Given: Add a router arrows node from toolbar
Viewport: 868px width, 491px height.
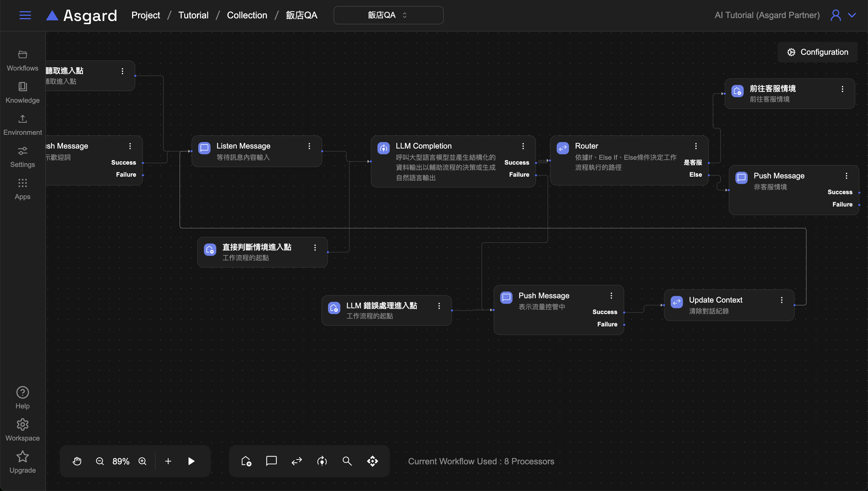Looking at the screenshot, I should pyautogui.click(x=297, y=461).
